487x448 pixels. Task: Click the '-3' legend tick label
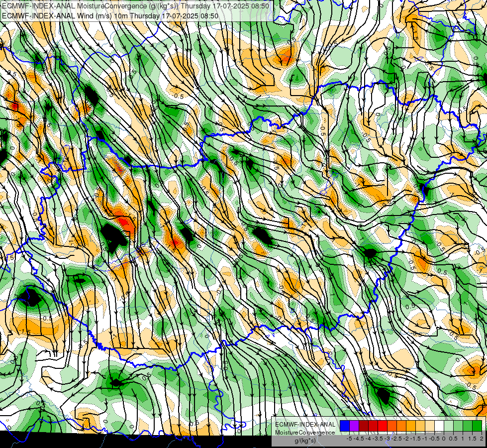click(388, 439)
